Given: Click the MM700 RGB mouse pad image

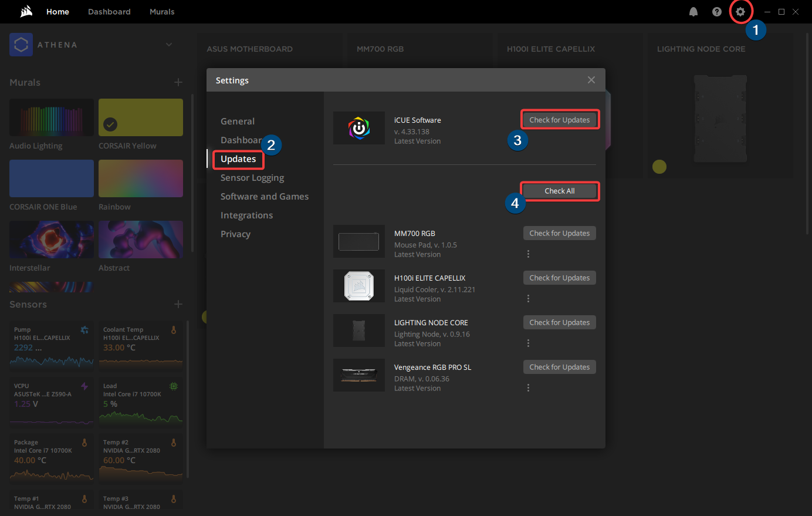Looking at the screenshot, I should point(359,241).
